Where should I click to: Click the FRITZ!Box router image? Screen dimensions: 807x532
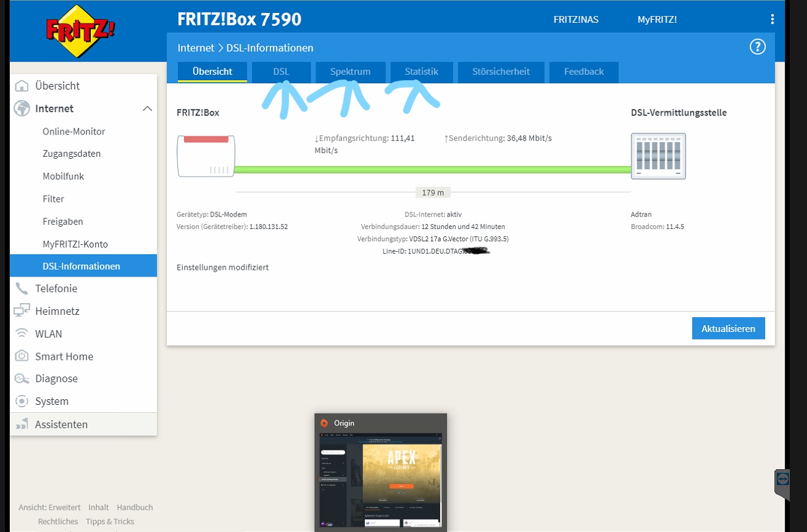pos(206,156)
